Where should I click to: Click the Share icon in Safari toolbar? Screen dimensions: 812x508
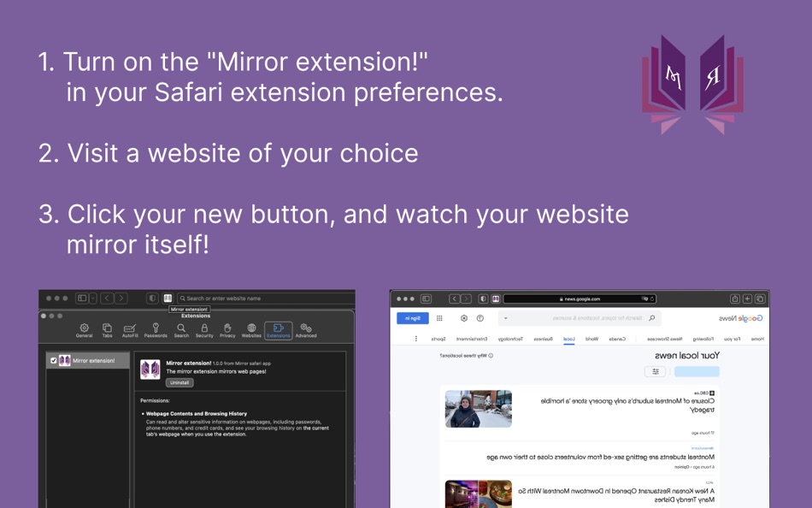pyautogui.click(x=734, y=298)
